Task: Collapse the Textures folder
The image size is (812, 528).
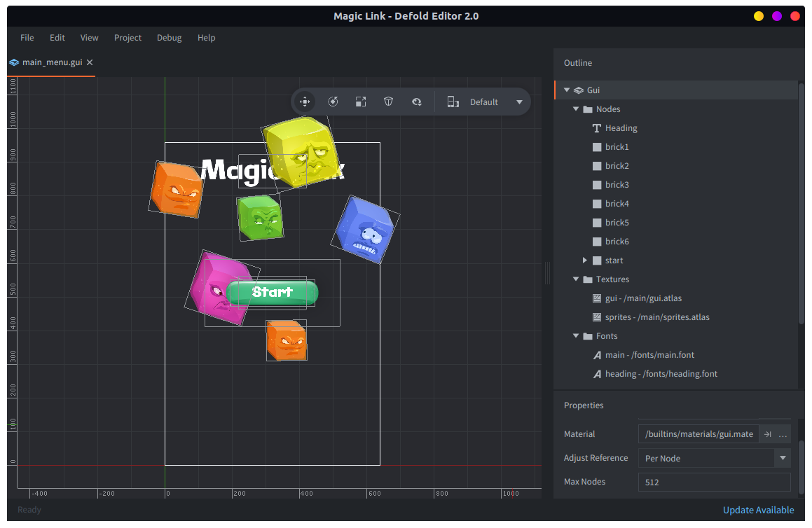Action: (576, 279)
